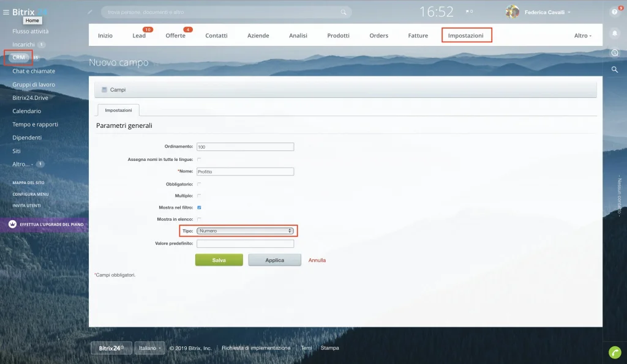Enable the Obbligatorio checkbox

coord(199,184)
